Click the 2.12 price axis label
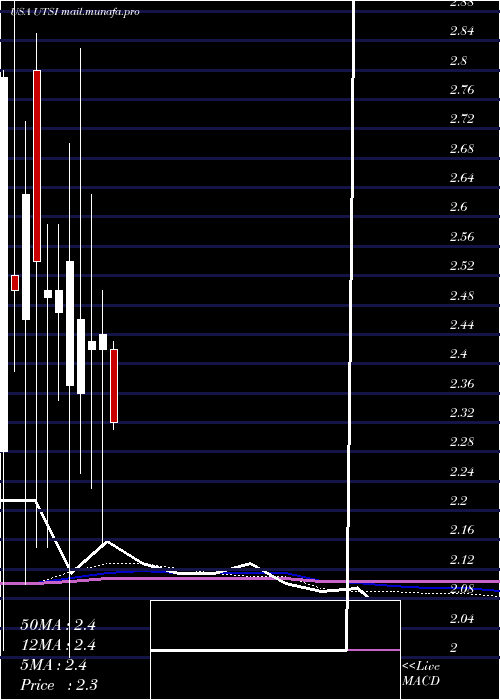The image size is (500, 700). pyautogui.click(x=462, y=559)
